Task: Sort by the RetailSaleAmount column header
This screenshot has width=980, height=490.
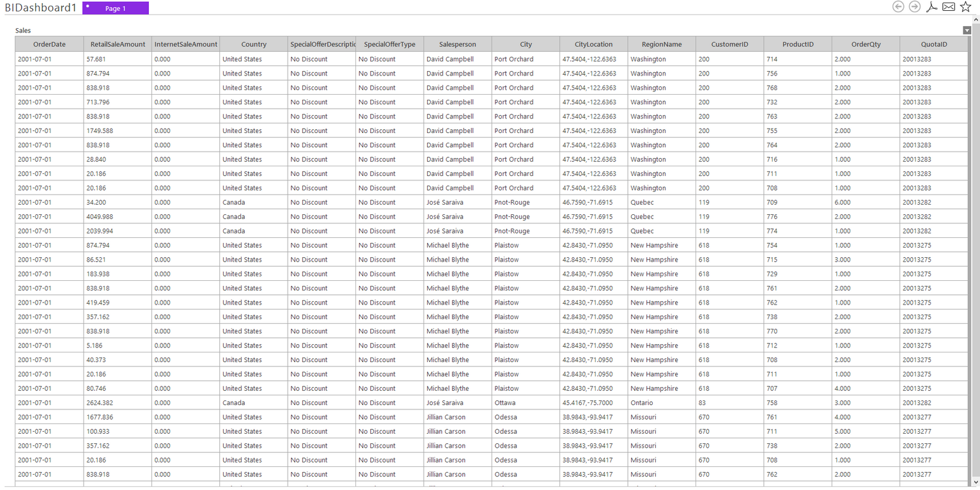Action: [118, 44]
